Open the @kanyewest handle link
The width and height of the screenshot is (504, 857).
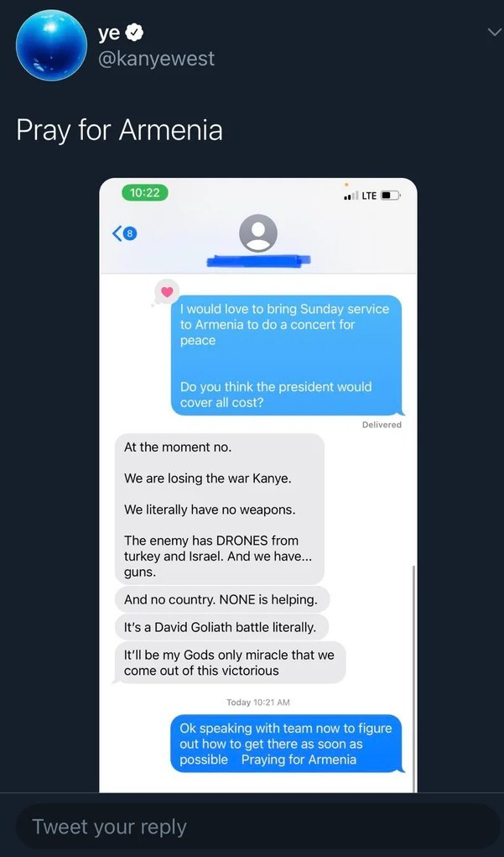156,59
